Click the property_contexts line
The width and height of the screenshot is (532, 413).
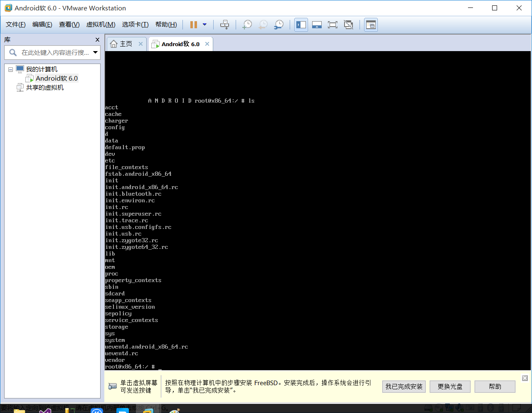pos(133,280)
